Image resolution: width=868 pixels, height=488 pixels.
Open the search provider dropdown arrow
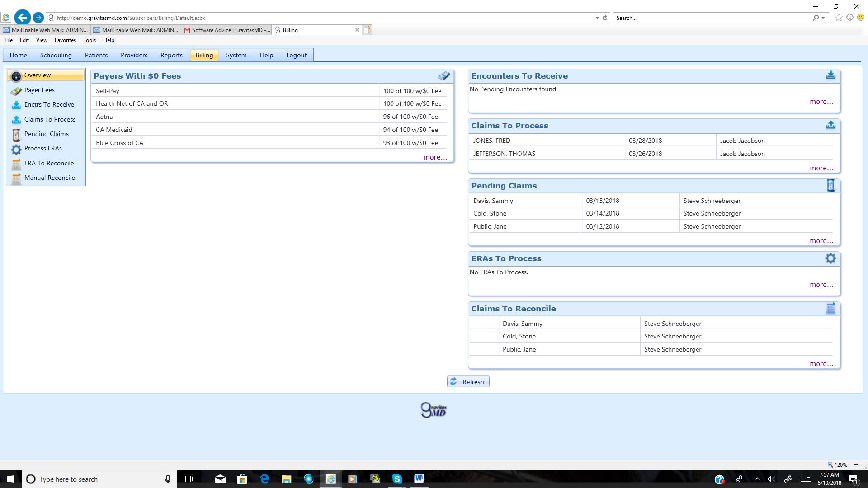point(823,18)
